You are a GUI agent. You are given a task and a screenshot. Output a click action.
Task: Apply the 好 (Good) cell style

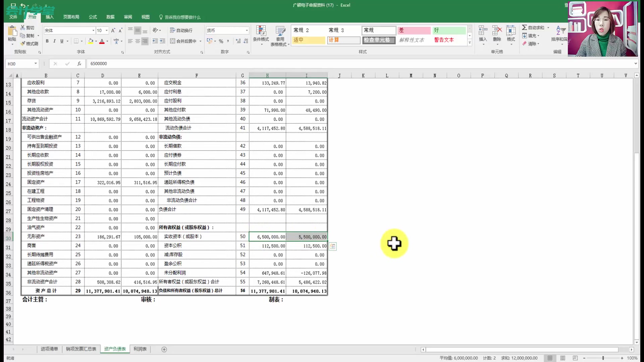(449, 30)
